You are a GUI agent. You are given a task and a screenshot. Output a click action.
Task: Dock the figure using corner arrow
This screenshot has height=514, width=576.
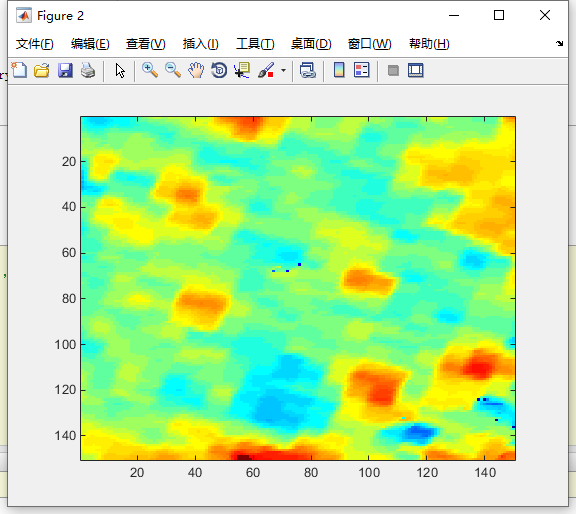click(x=559, y=43)
